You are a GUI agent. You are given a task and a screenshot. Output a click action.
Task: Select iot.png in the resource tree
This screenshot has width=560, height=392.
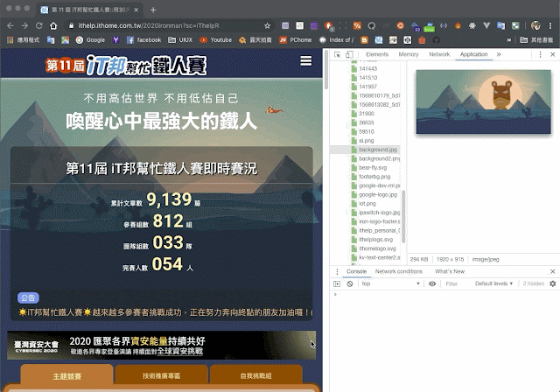pyautogui.click(x=367, y=204)
